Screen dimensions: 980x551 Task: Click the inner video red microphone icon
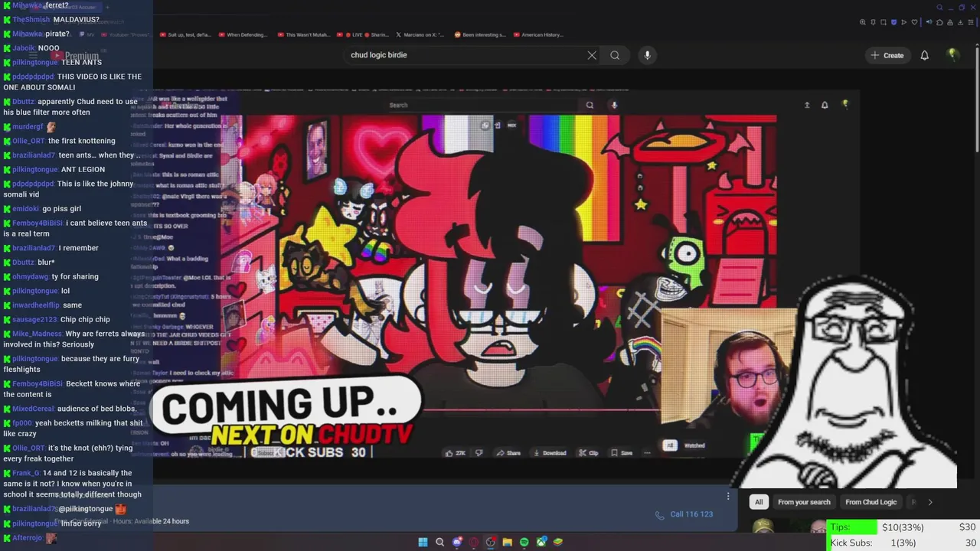[x=613, y=105]
